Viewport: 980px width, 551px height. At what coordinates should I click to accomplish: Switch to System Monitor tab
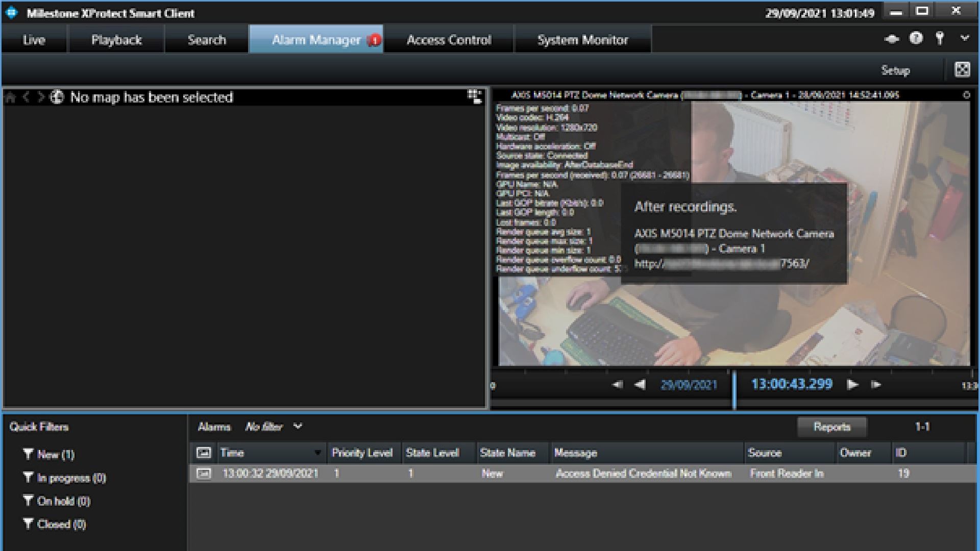582,40
